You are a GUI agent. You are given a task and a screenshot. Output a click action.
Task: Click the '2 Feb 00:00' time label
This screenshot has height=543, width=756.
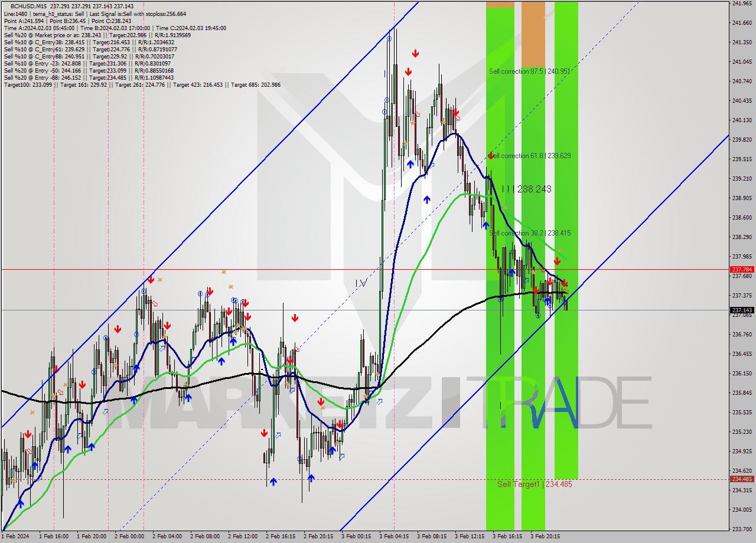click(x=129, y=537)
